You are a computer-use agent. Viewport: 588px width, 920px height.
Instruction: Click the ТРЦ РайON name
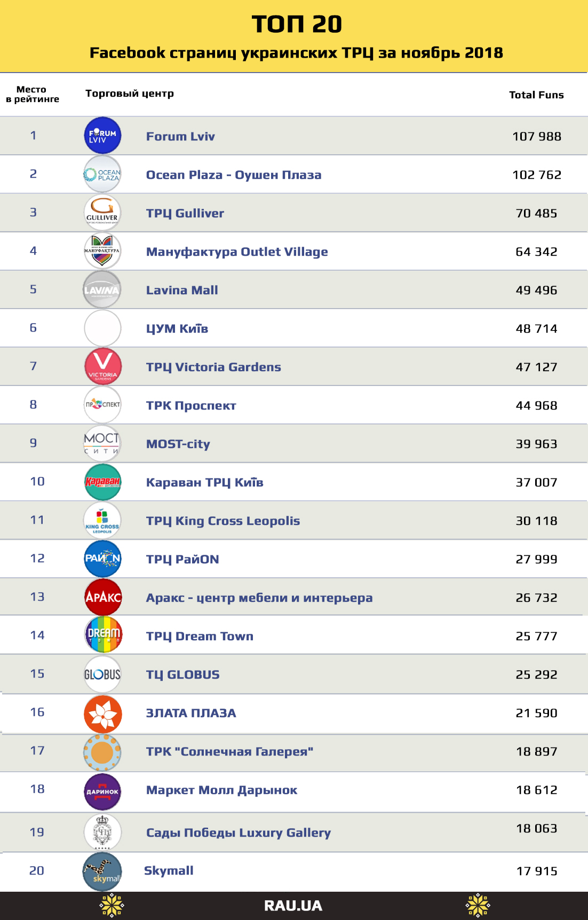click(182, 559)
